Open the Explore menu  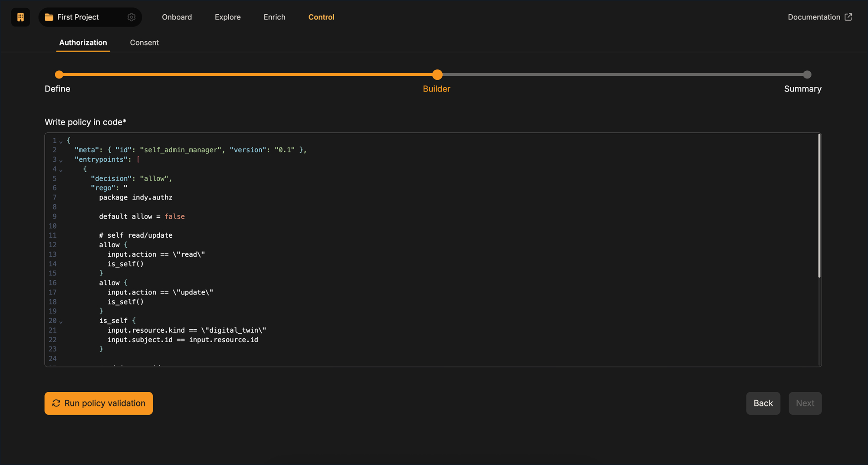(227, 17)
